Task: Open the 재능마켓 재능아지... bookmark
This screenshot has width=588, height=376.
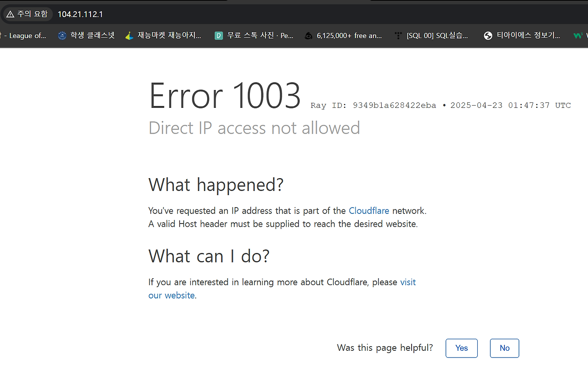Action: 164,35
